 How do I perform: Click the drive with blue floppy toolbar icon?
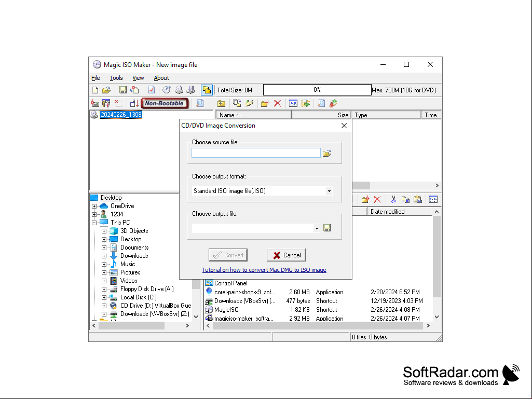pos(190,90)
